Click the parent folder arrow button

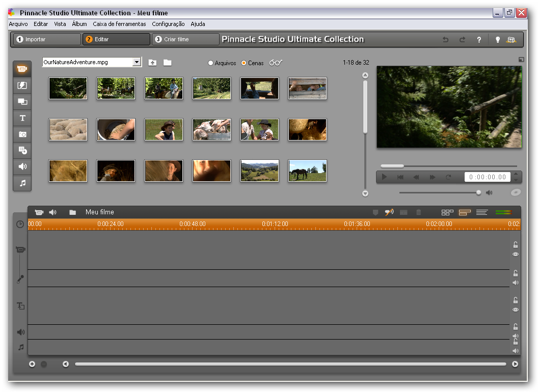pos(152,62)
